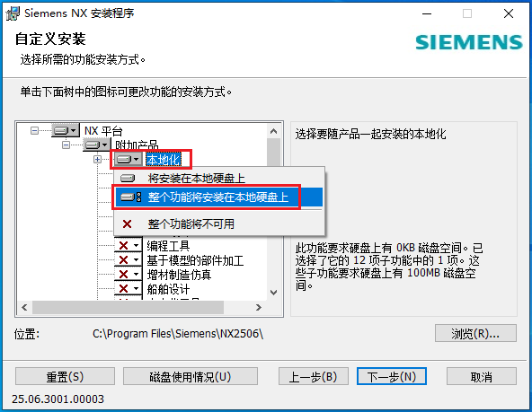The width and height of the screenshot is (532, 412).
Task: Click red X icon beside 基于模型的部件加工
Action: click(x=128, y=260)
